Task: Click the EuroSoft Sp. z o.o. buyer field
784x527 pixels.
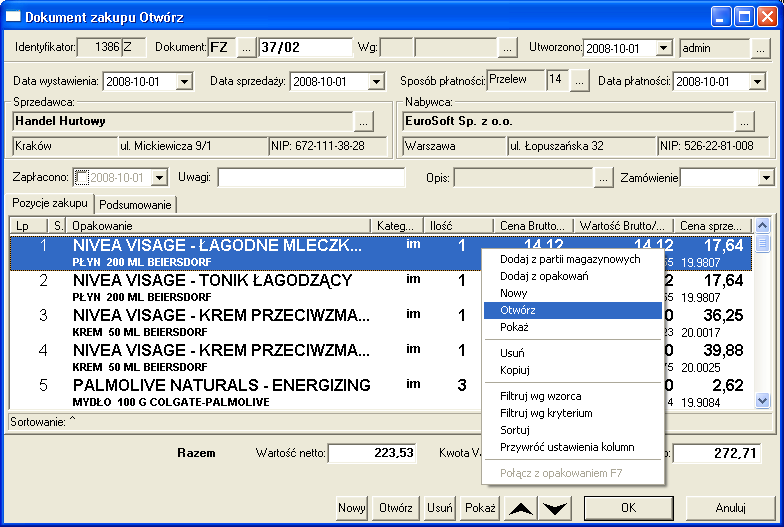Action: click(x=568, y=122)
